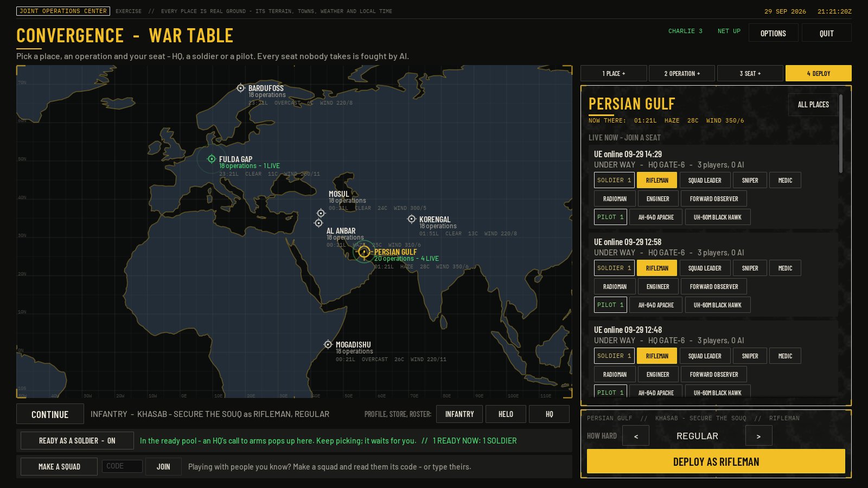Select the Persian Gulf map marker
This screenshot has width=868, height=488.
pyautogui.click(x=364, y=252)
